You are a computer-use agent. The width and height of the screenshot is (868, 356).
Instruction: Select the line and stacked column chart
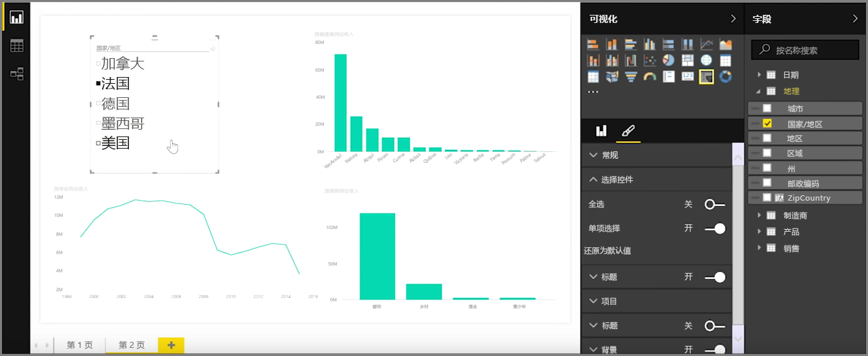(593, 61)
